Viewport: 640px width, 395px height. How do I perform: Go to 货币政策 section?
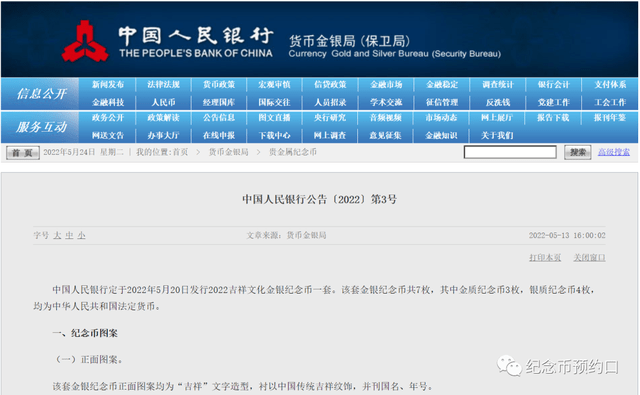coord(219,84)
